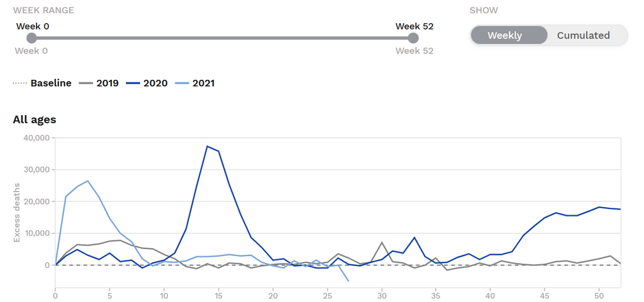Click the dark blue 2020 legend line swatch

click(133, 83)
